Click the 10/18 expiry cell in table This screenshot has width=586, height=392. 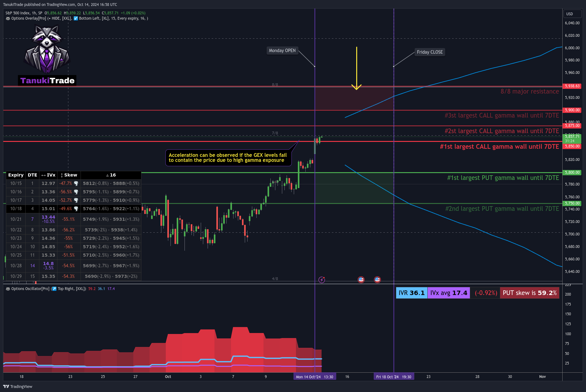(16, 209)
